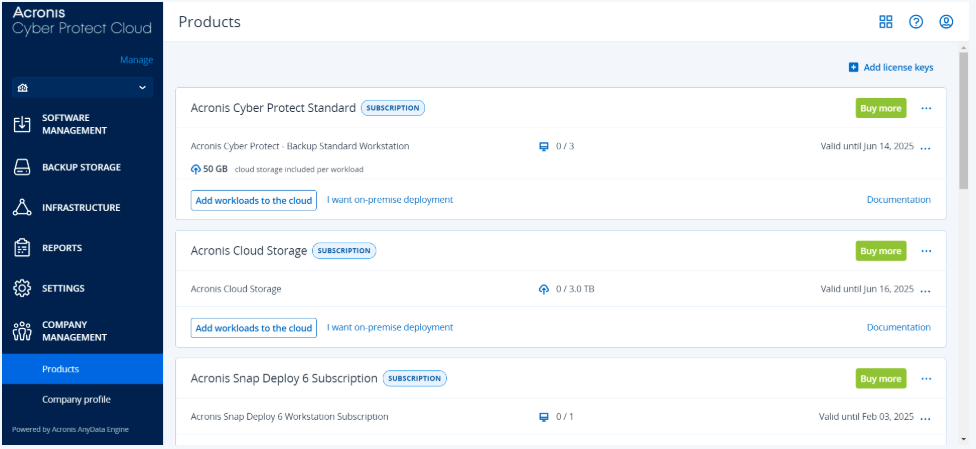976x449 pixels.
Task: Click the Manage link in sidebar
Action: [136, 60]
